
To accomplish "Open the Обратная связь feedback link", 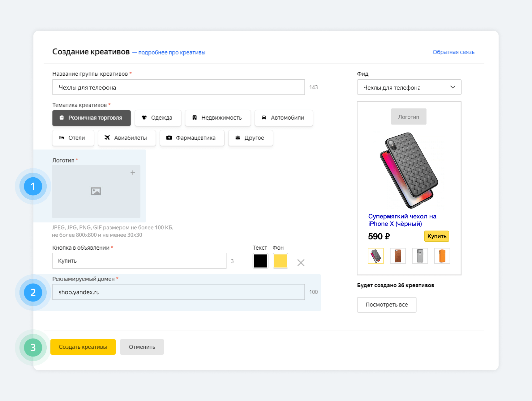I will (453, 52).
